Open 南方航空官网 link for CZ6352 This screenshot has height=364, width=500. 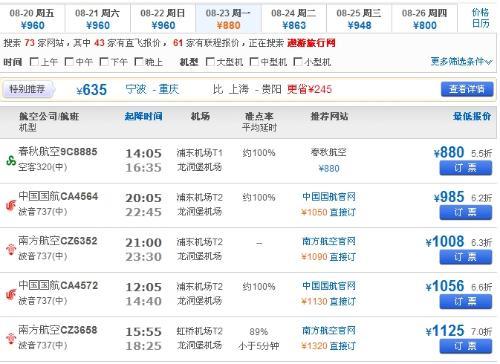point(329,241)
